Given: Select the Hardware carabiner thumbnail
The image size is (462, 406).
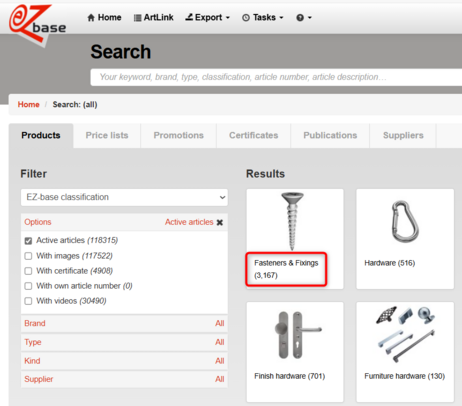Looking at the screenshot, I should 405,221.
